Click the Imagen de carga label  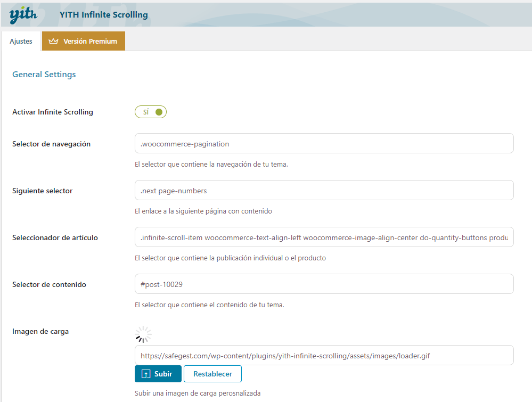40,331
